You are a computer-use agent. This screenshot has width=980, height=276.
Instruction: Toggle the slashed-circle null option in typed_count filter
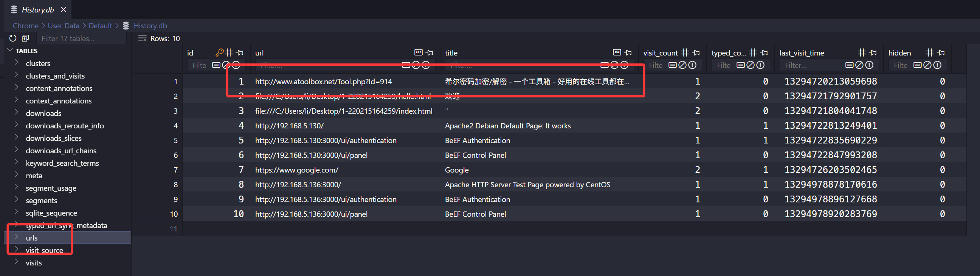point(751,65)
